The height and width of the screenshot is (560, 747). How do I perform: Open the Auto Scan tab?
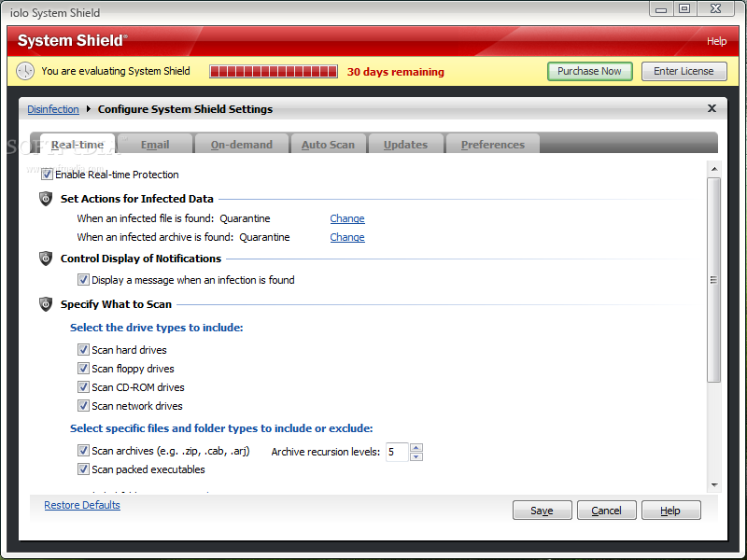(328, 145)
